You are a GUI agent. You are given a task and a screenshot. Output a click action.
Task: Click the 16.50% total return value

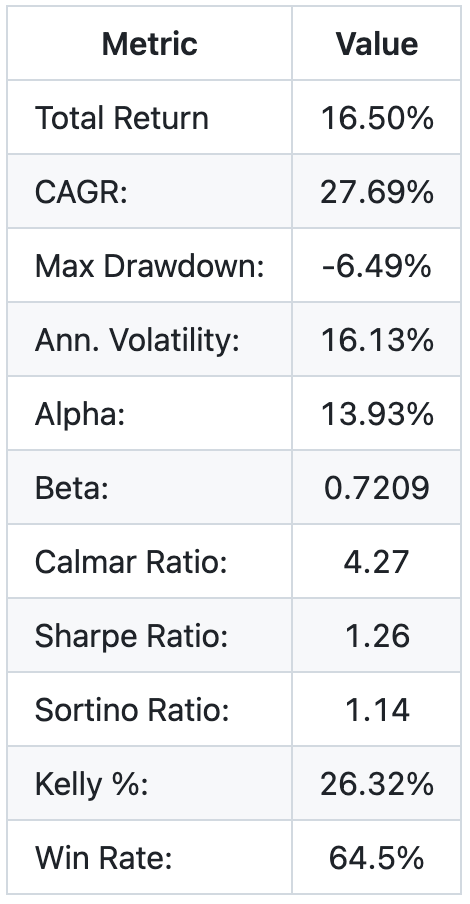[x=377, y=118]
